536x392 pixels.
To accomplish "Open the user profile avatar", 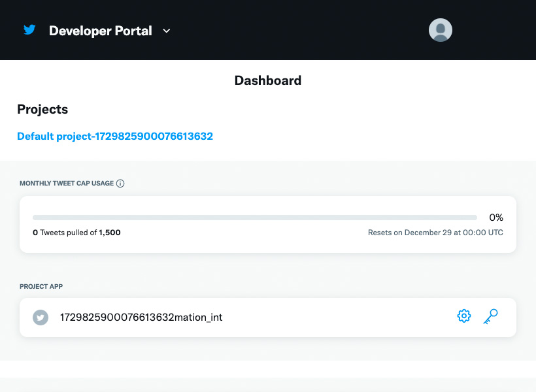I will (x=441, y=30).
